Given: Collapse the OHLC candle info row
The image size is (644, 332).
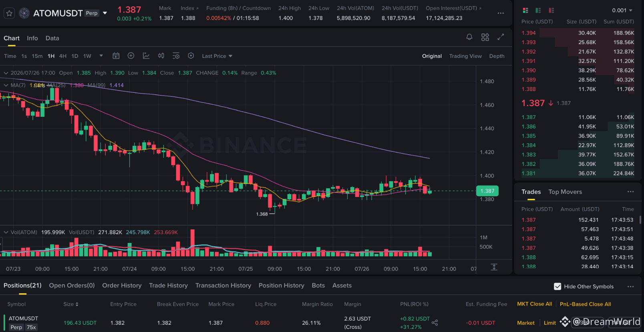Looking at the screenshot, I should pos(6,73).
